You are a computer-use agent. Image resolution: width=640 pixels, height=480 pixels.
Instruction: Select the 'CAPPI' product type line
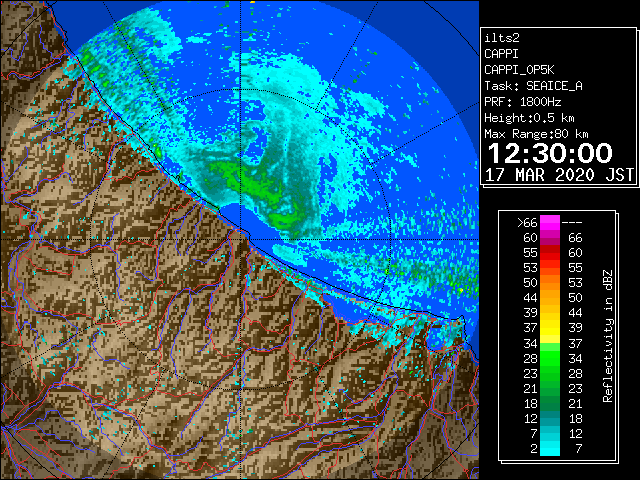501,54
